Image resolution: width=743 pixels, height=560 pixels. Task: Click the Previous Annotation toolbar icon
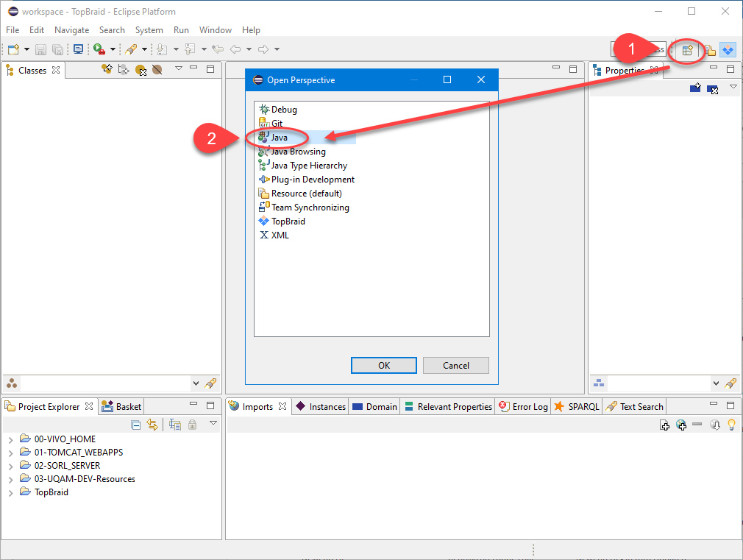[x=191, y=49]
